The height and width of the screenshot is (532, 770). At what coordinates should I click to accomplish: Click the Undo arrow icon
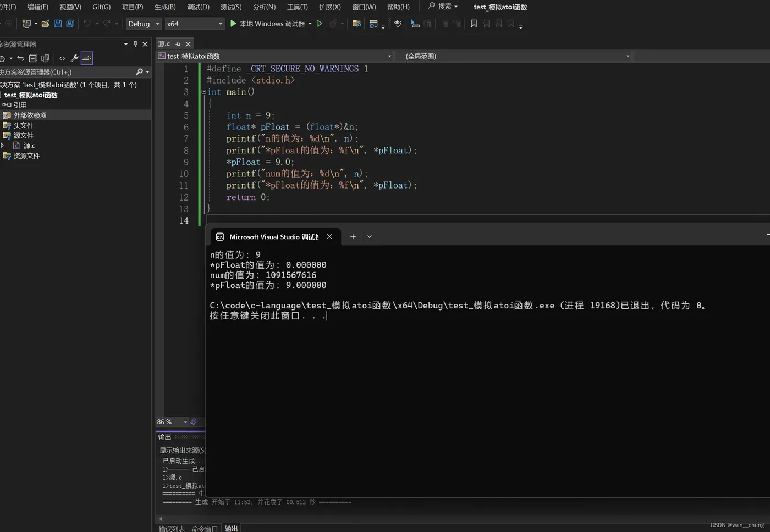(x=87, y=24)
